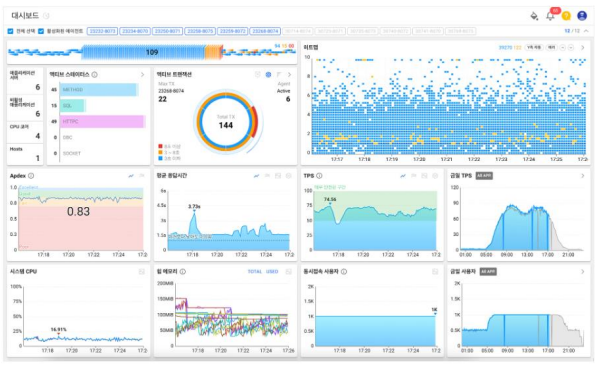Image resolution: width=598 pixels, height=366 pixels.
Task: Click the Total TX 144 donut center
Action: pyautogui.click(x=226, y=122)
